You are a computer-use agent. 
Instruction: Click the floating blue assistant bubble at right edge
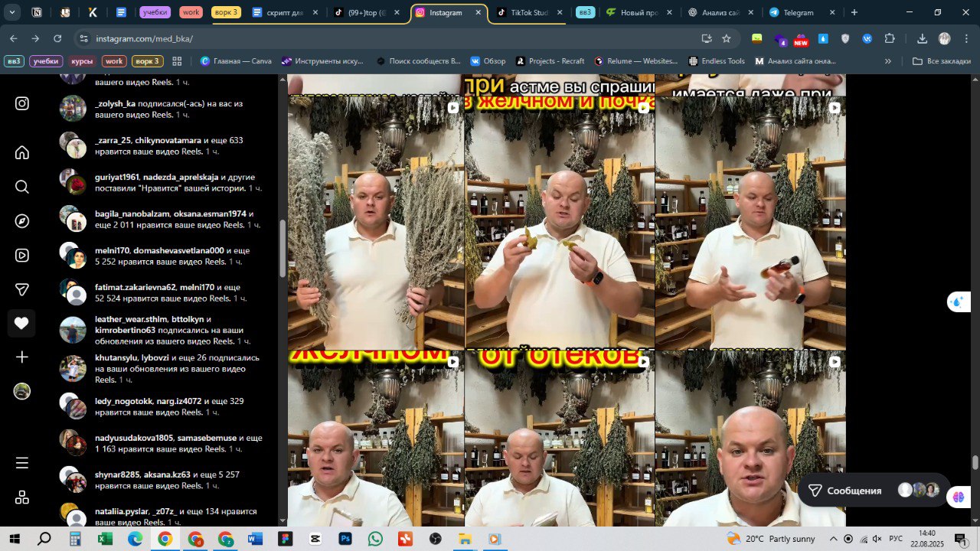[x=957, y=302]
